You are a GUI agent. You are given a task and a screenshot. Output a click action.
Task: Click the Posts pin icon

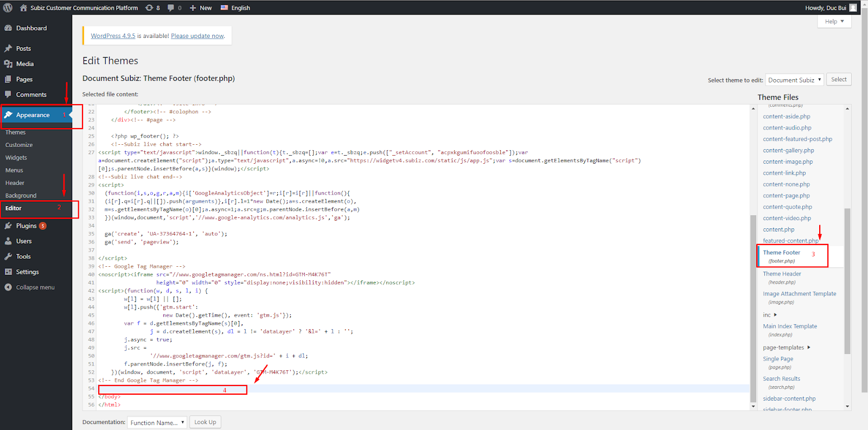[8, 48]
